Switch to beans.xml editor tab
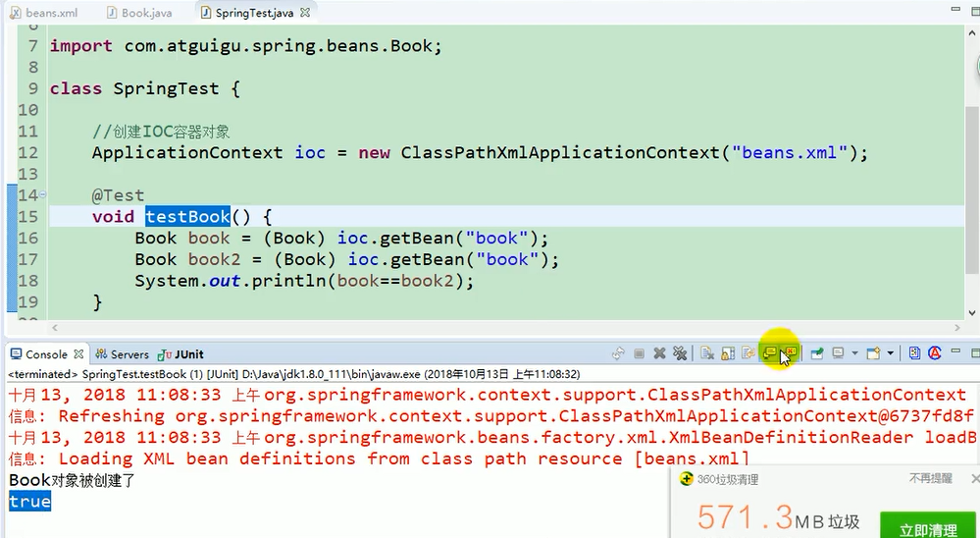This screenshot has width=980, height=538. click(44, 13)
